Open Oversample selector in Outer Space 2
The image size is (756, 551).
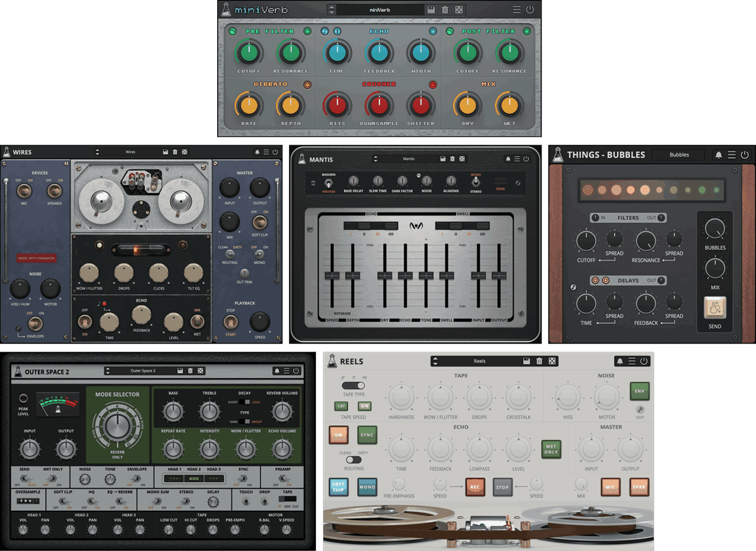point(27,501)
